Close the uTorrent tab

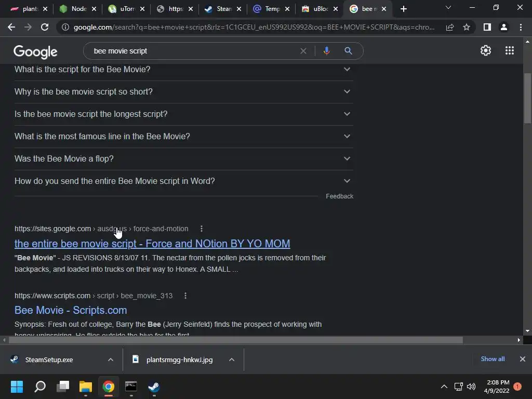pyautogui.click(x=142, y=9)
